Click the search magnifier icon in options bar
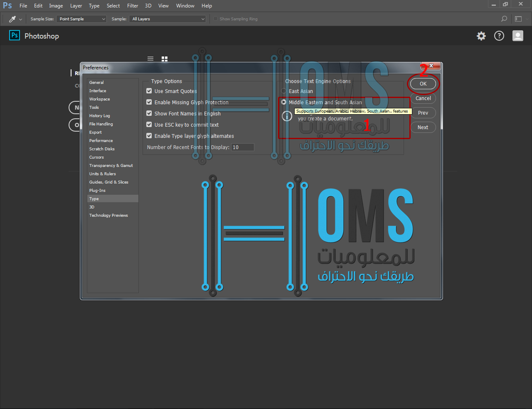 [504, 19]
